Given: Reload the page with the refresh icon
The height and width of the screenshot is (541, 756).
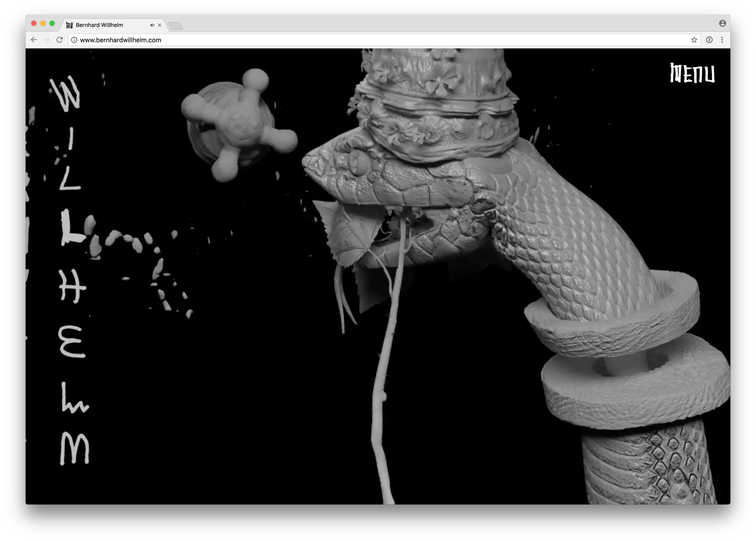Looking at the screenshot, I should click(59, 40).
